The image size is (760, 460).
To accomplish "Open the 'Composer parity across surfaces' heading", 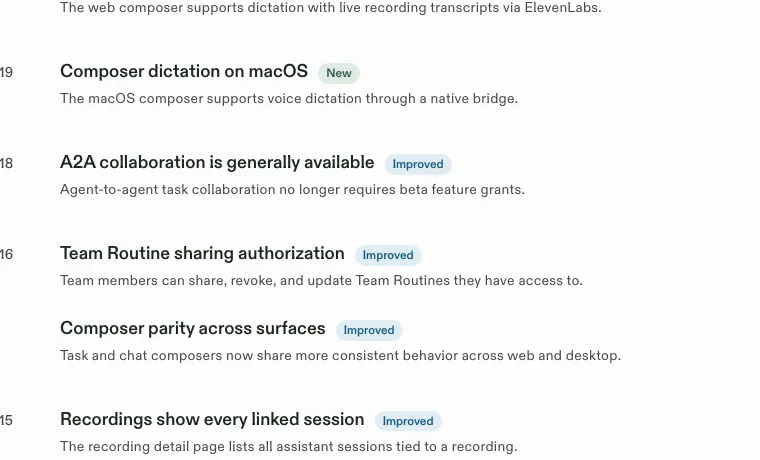I will point(192,328).
